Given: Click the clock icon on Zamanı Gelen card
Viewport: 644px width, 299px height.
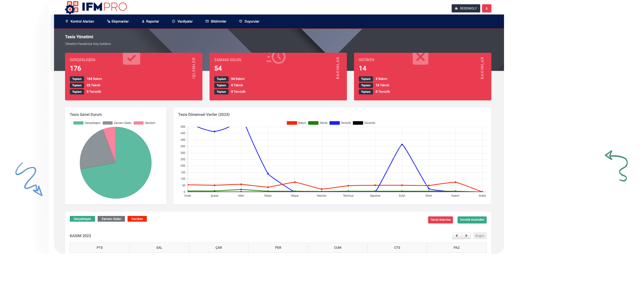Looking at the screenshot, I should 278,58.
